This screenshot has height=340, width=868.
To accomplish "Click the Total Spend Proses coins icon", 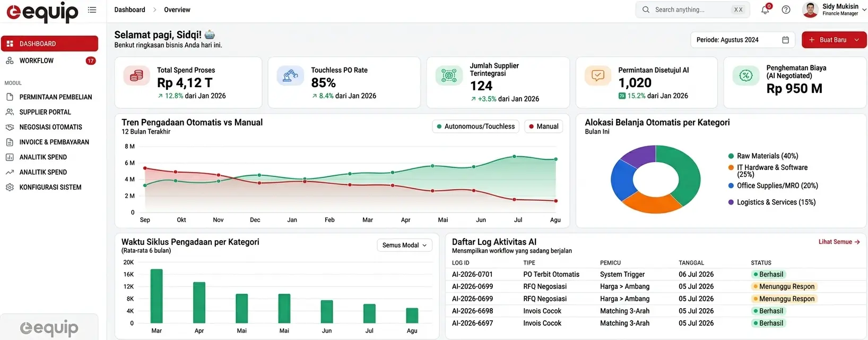I will coord(137,75).
